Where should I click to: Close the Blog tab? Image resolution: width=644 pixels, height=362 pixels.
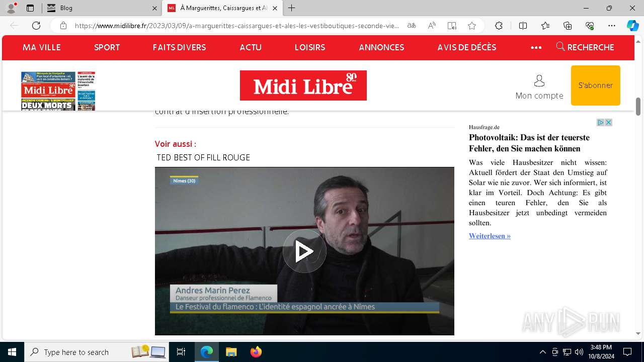point(154,8)
